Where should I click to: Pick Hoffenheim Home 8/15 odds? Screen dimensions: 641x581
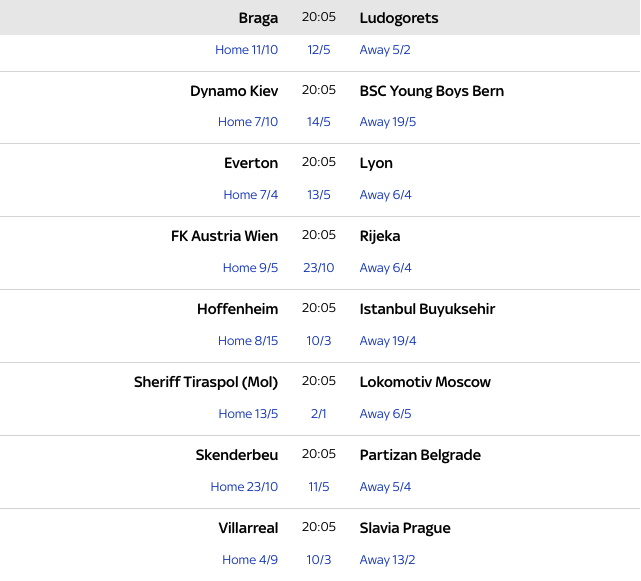(248, 341)
